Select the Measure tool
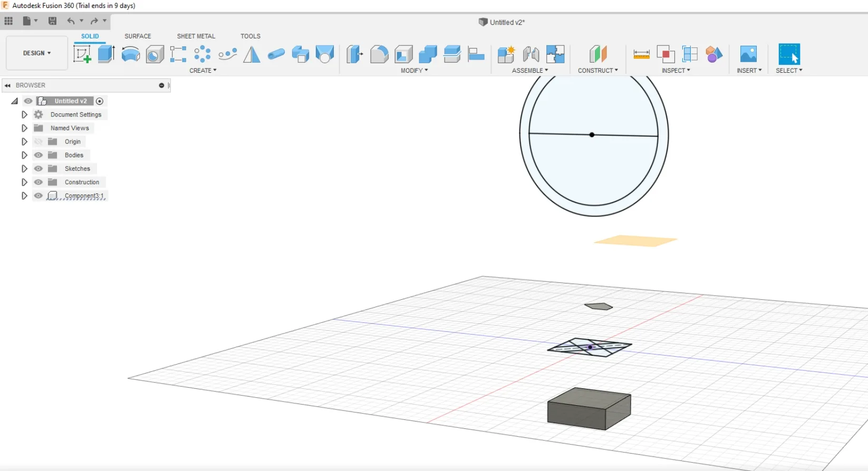The width and height of the screenshot is (868, 471). pos(641,54)
